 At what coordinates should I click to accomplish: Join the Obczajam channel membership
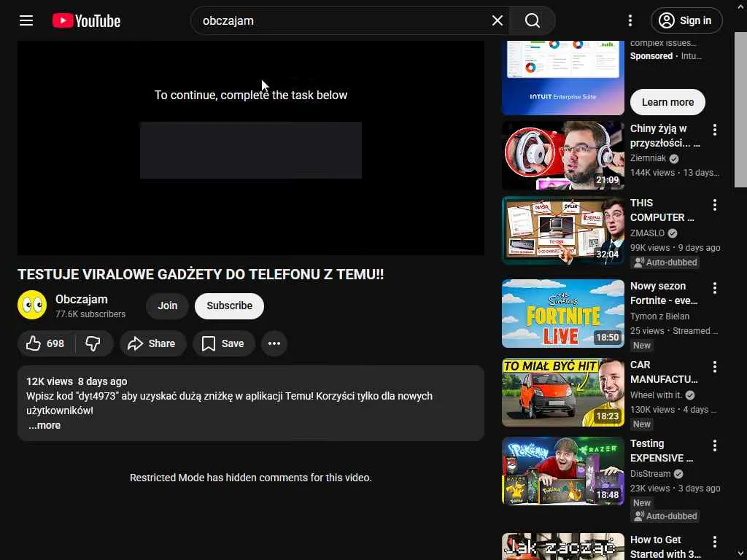[x=167, y=306]
